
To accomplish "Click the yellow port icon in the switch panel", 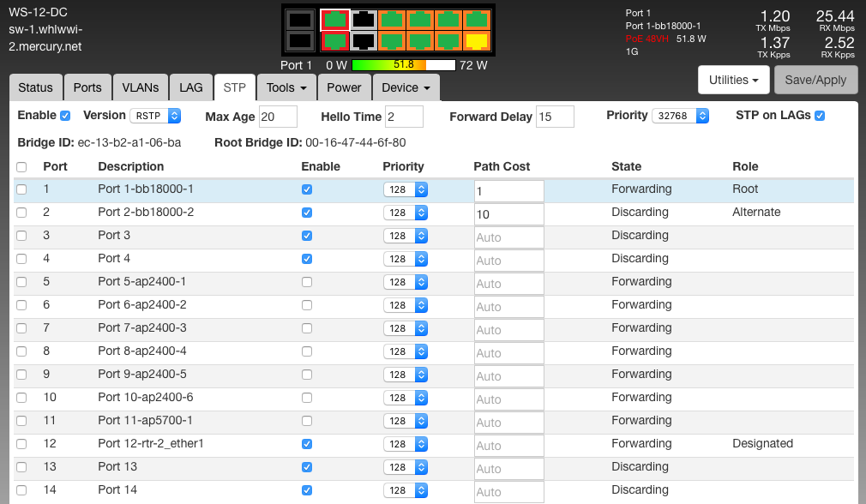I will tap(477, 40).
